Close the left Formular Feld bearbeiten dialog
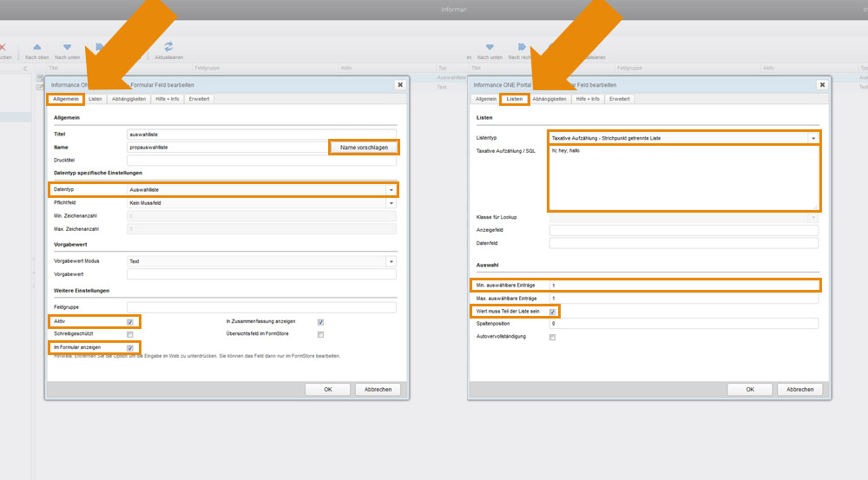 [400, 85]
